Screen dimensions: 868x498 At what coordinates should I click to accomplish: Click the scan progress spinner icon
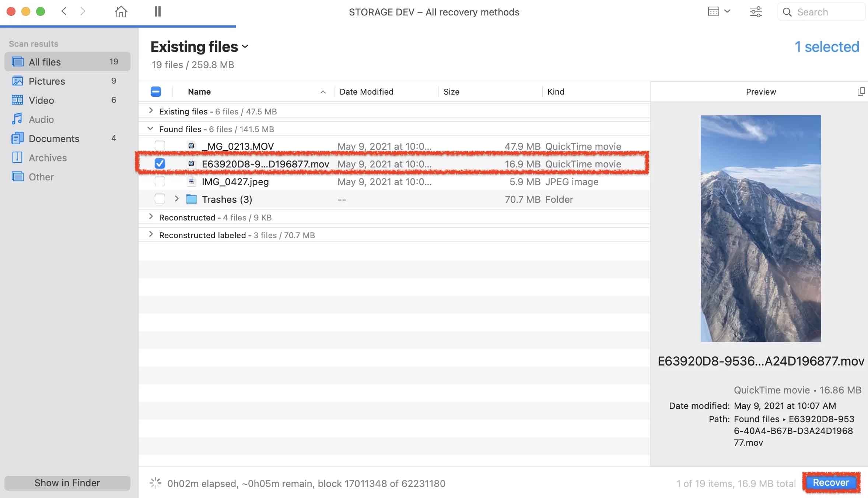[x=155, y=483]
